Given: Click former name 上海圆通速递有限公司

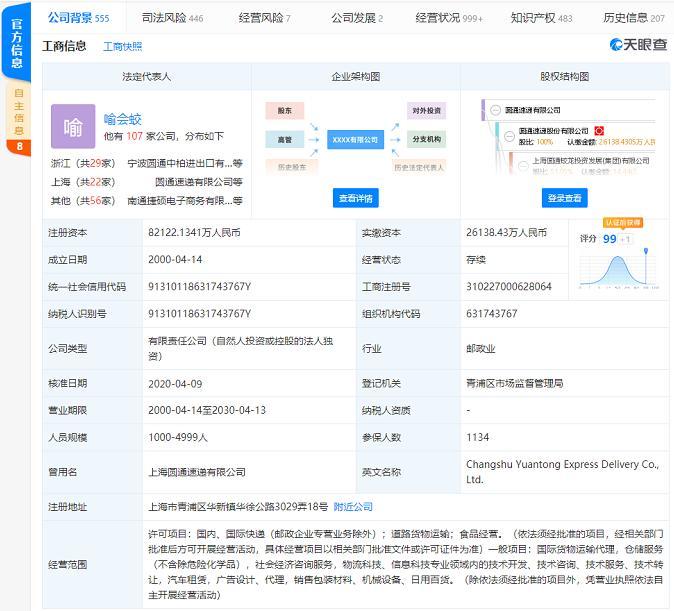Looking at the screenshot, I should pyautogui.click(x=197, y=472).
